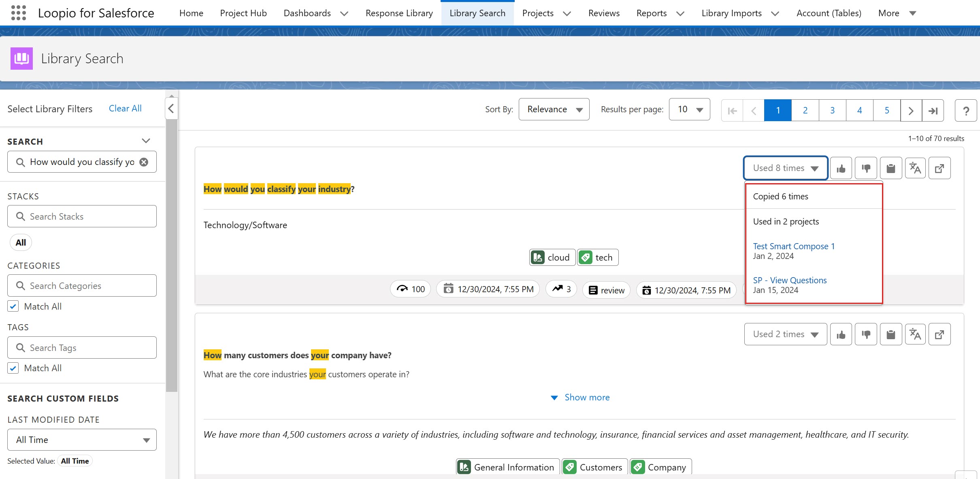
Task: Click thumbs up on the how many customers result
Action: click(x=841, y=334)
